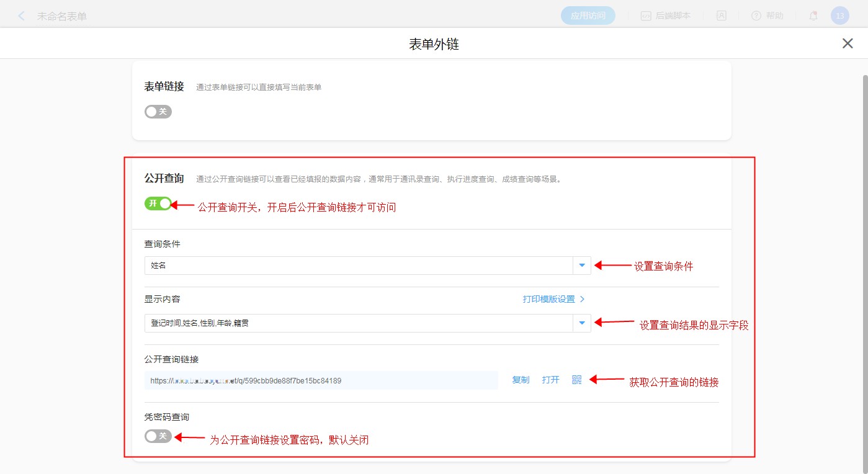
Task: Click 复制 to copy the query link
Action: point(521,380)
